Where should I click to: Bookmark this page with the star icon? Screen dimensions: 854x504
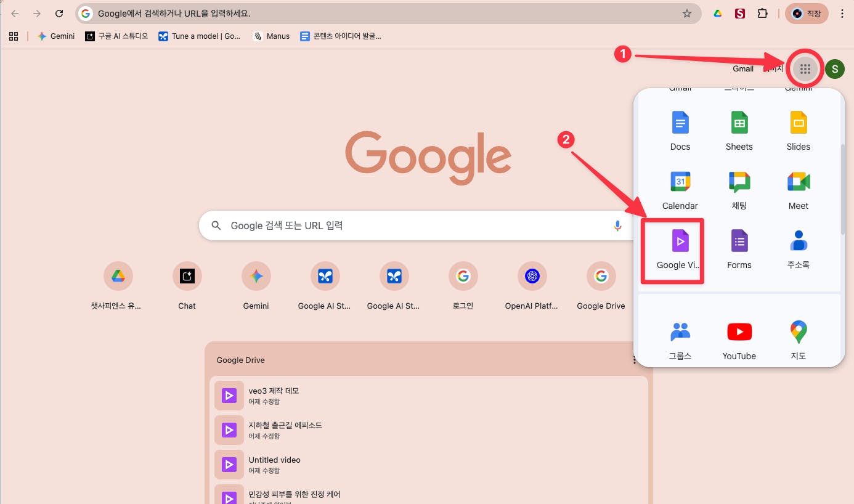tap(687, 14)
